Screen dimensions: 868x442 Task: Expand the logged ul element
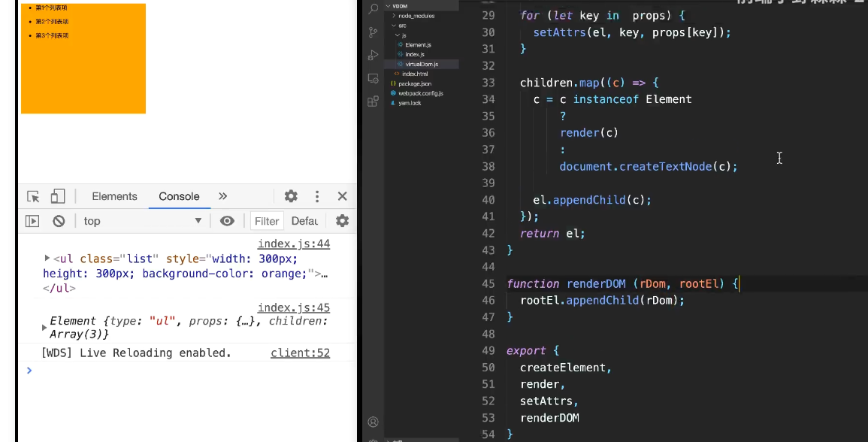click(47, 258)
